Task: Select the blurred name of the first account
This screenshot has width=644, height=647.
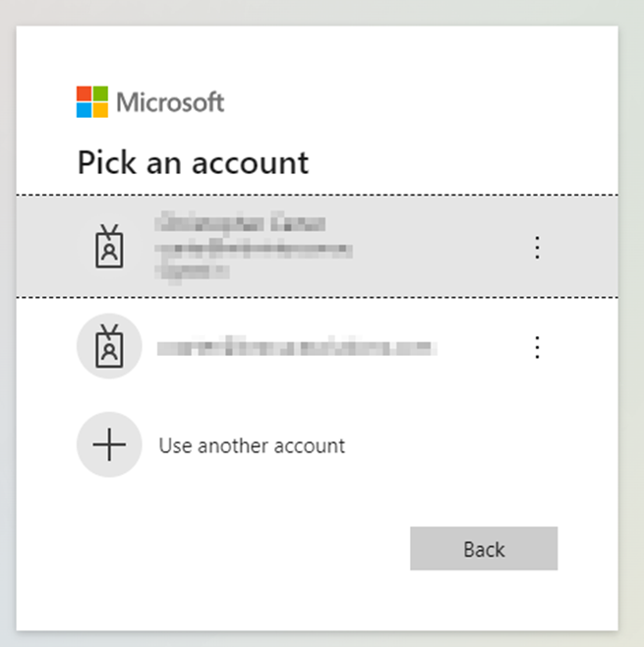Action: [x=239, y=224]
